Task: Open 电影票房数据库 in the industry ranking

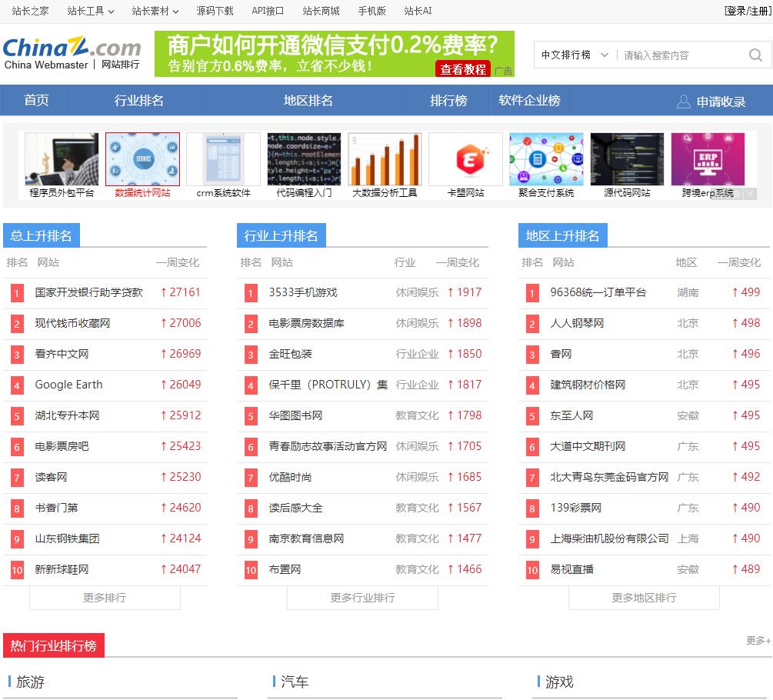Action: (306, 323)
